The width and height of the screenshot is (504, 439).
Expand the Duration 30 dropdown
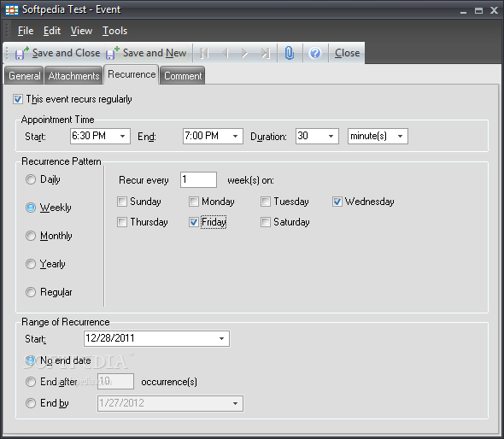(331, 137)
